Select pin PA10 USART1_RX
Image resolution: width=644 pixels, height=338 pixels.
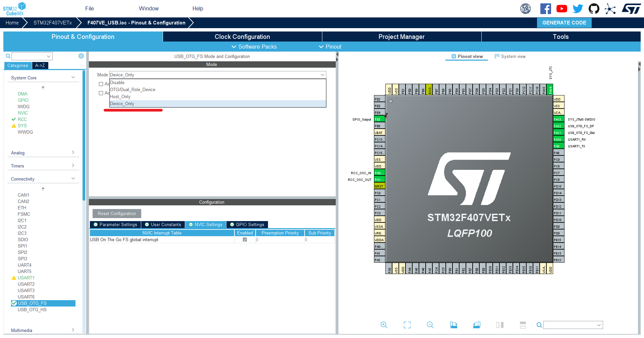click(x=558, y=139)
